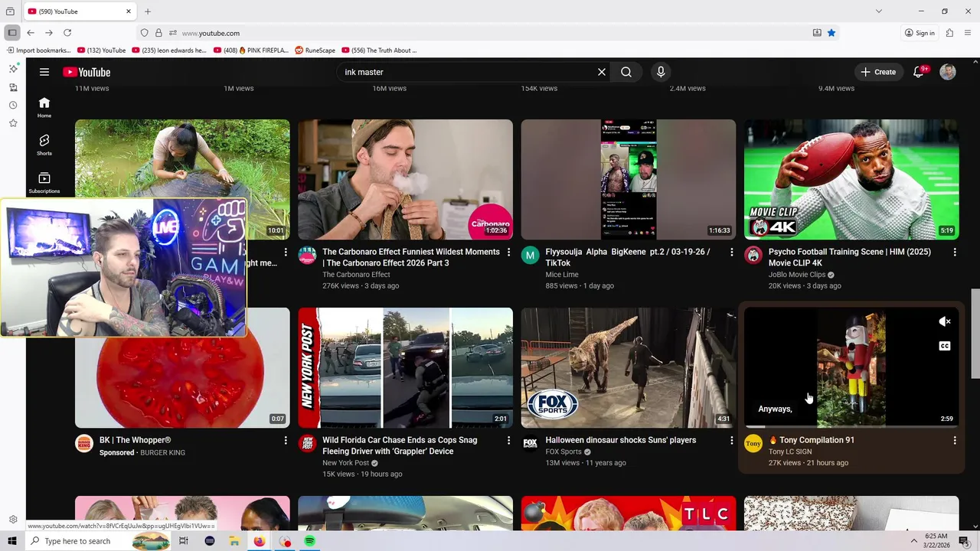The height and width of the screenshot is (551, 980).
Task: Clear the search query with the X
Action: (602, 72)
